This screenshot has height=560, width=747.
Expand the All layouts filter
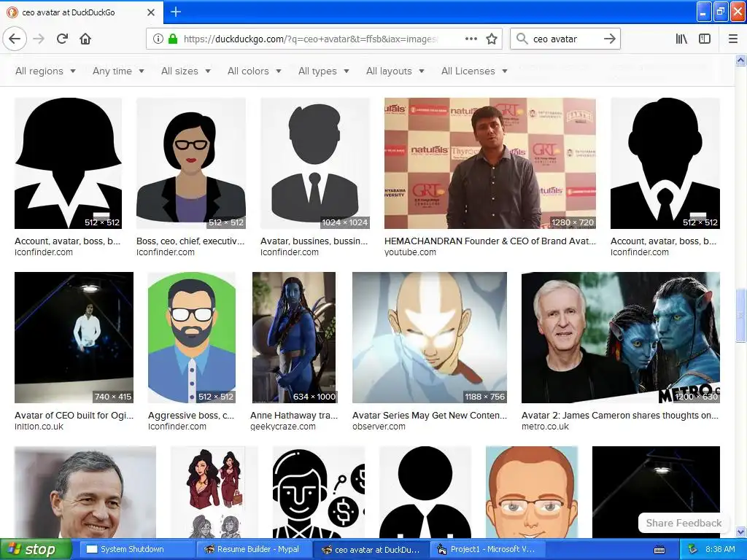395,71
